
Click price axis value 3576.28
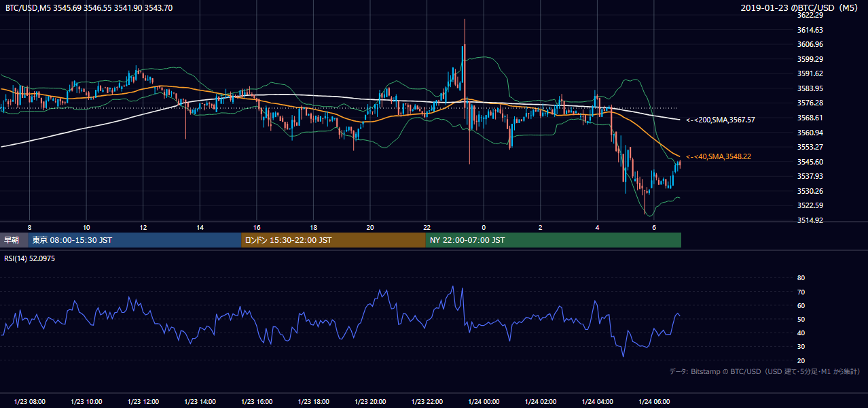(x=811, y=103)
